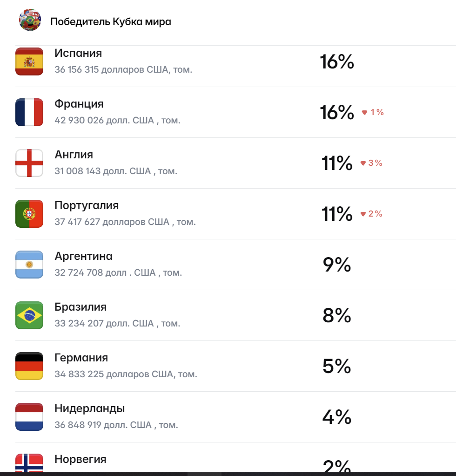Open the Испания market row
Screen dimensions: 456x476
click(x=235, y=61)
